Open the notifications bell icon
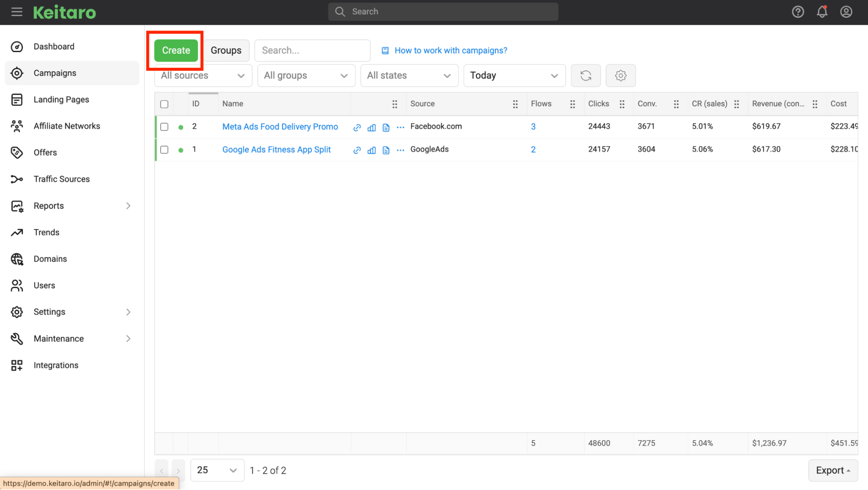The height and width of the screenshot is (490, 868). tap(822, 12)
